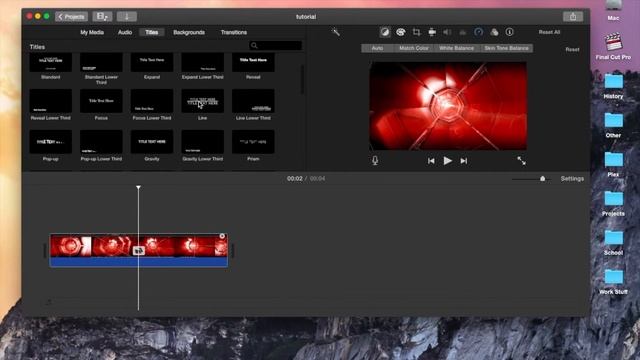Open the Noise Reduction and Equalizer tool
The height and width of the screenshot is (360, 640).
click(463, 32)
